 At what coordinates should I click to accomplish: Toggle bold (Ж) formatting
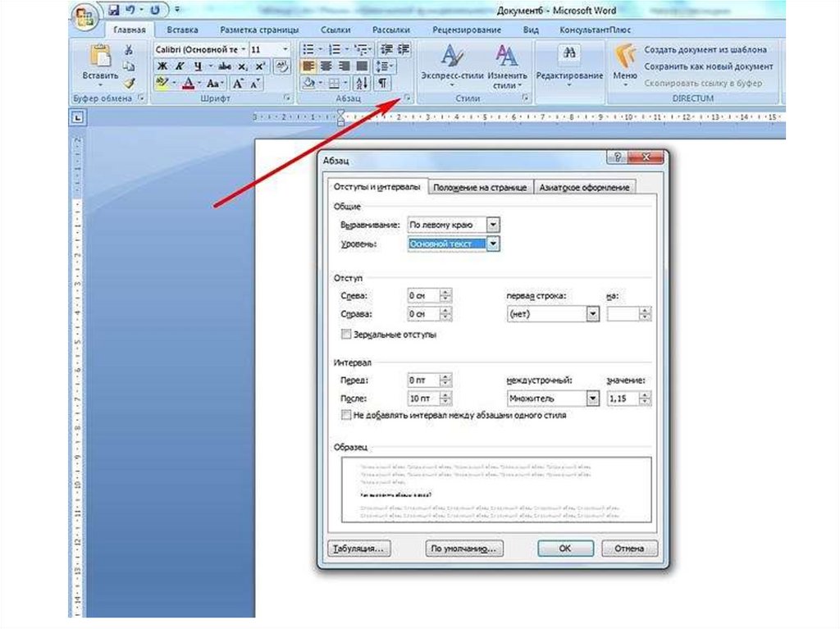pyautogui.click(x=163, y=66)
